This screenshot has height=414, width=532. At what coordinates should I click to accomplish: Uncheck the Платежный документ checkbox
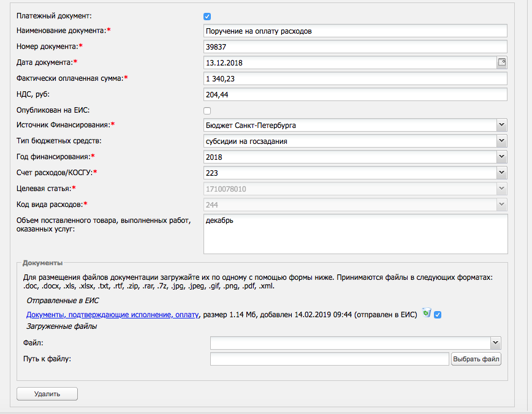coord(207,17)
